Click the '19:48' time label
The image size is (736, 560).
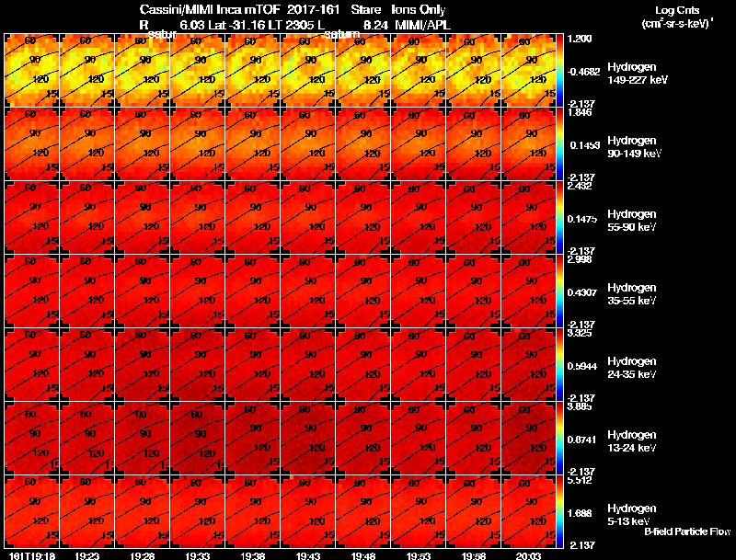coord(362,555)
